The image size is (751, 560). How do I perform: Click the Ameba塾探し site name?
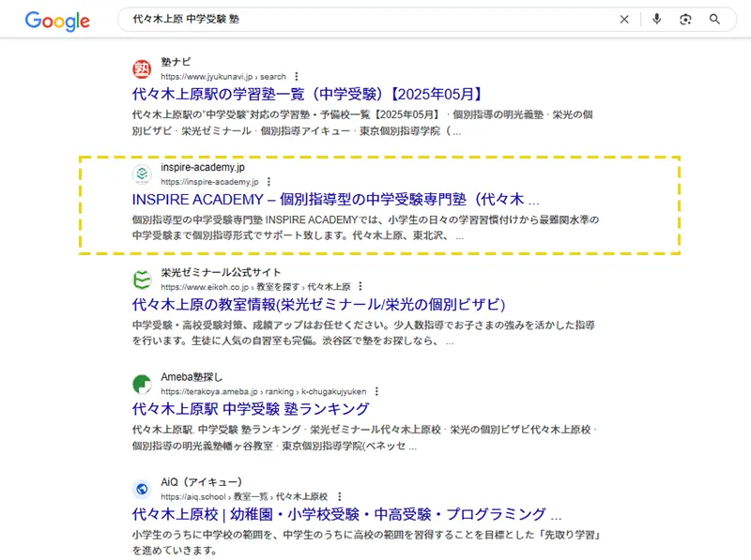coord(192,377)
